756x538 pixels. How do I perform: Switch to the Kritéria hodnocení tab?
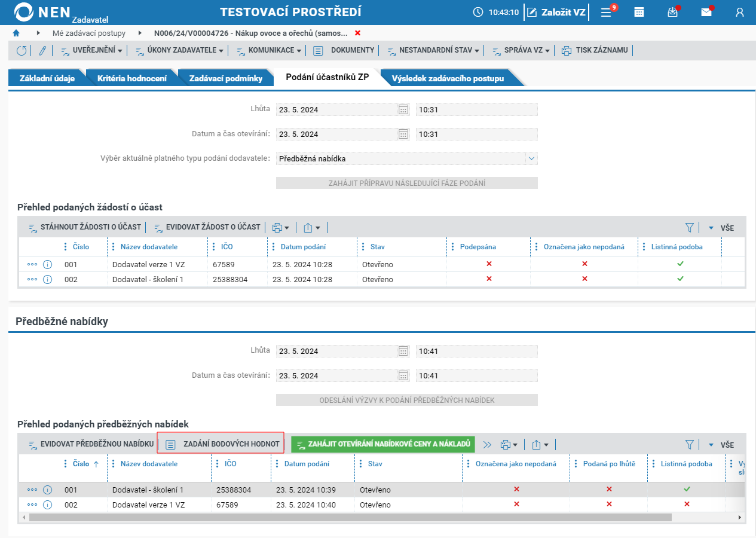click(132, 78)
